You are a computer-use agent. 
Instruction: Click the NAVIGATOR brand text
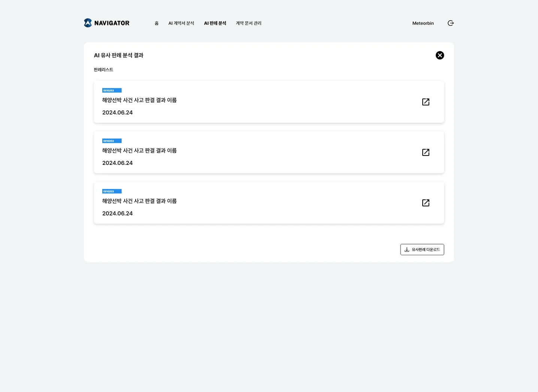(x=112, y=23)
